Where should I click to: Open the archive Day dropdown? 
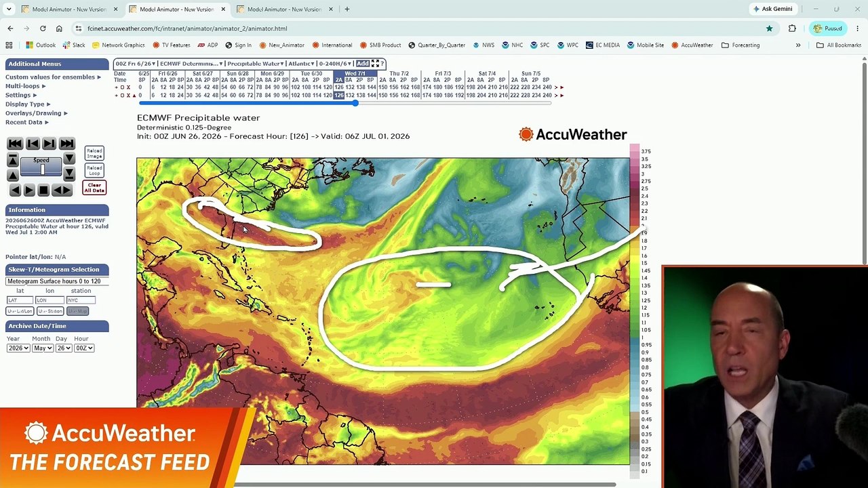[x=63, y=348]
